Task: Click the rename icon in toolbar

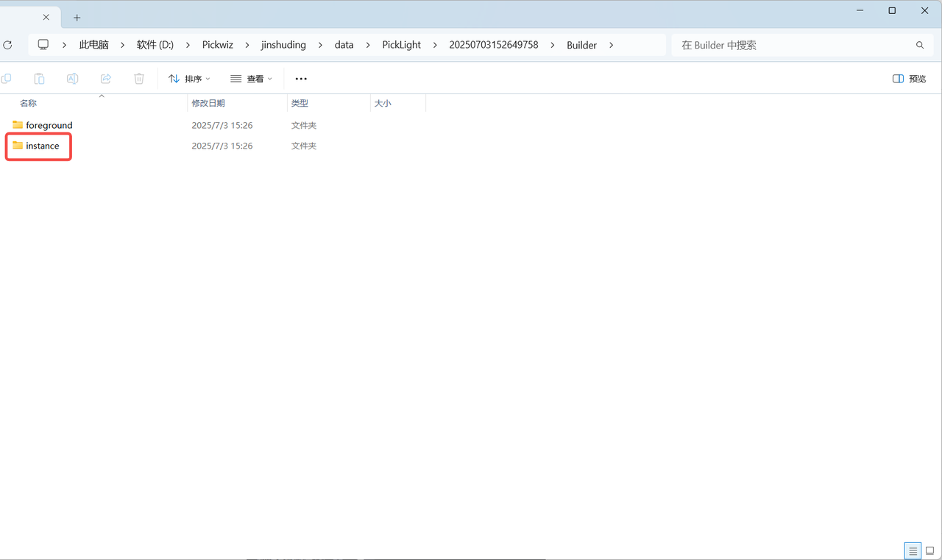Action: (x=72, y=79)
